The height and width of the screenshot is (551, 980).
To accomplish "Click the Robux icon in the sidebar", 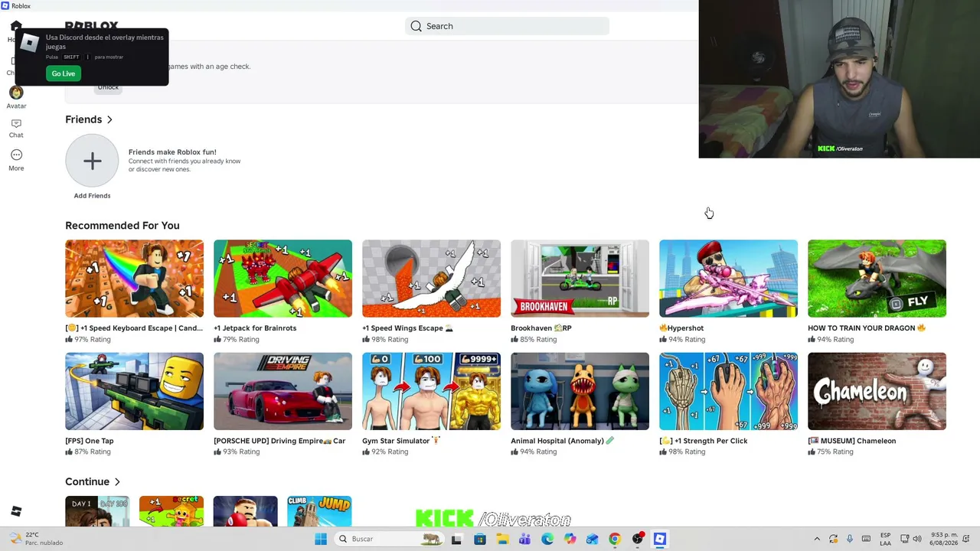I will click(x=16, y=511).
